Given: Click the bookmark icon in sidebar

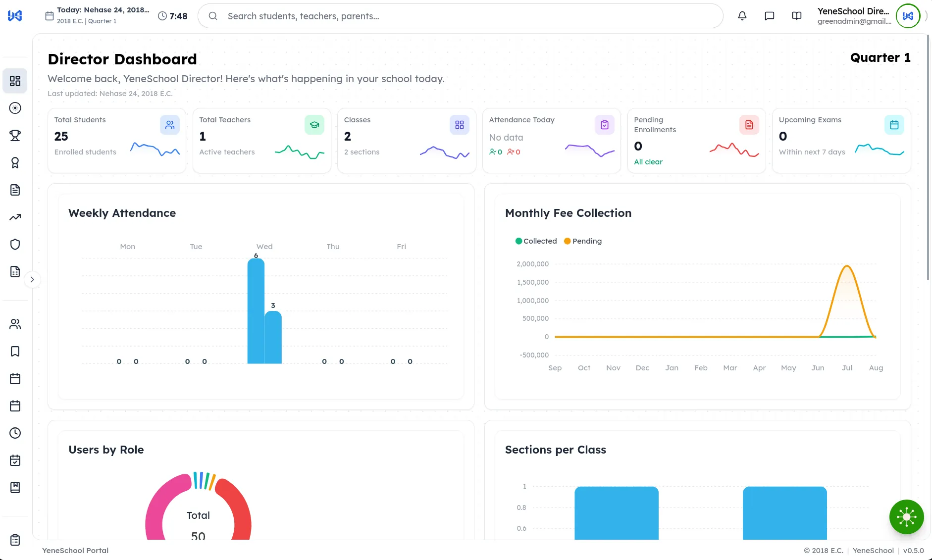Looking at the screenshot, I should 15,352.
